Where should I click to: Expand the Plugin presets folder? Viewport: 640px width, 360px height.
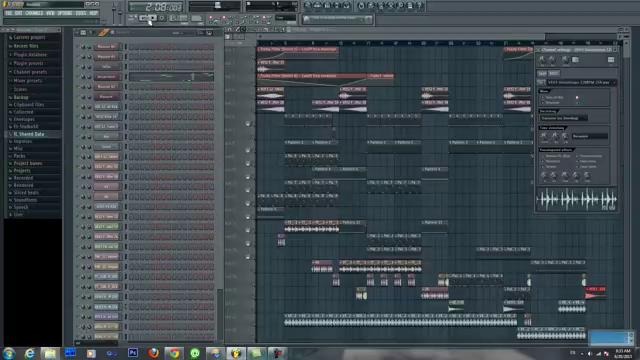[27, 63]
